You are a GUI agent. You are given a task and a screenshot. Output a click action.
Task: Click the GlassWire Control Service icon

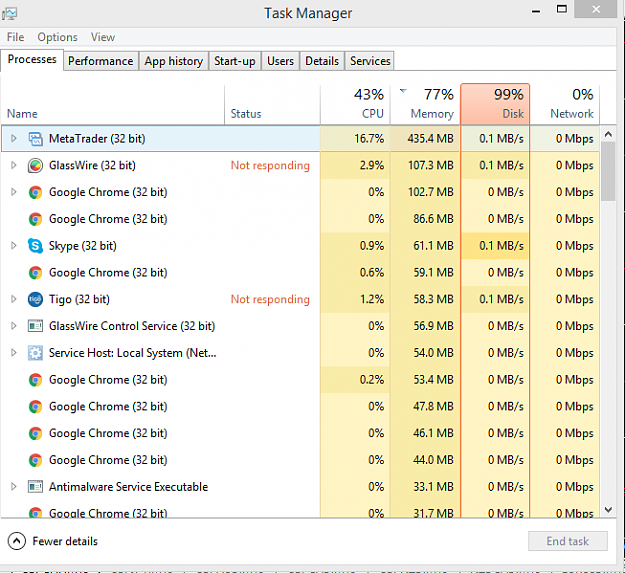tap(35, 326)
